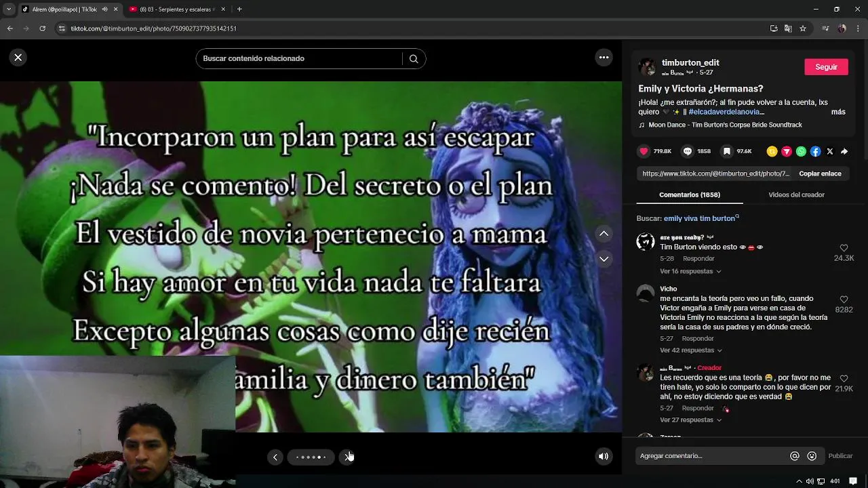
Task: Insert mention with @ icon
Action: click(795, 456)
